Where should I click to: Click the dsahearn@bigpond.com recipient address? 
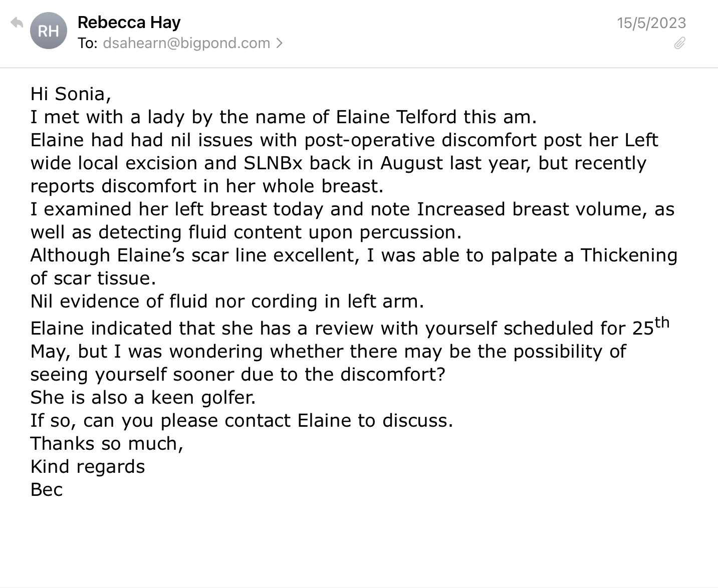[x=186, y=43]
